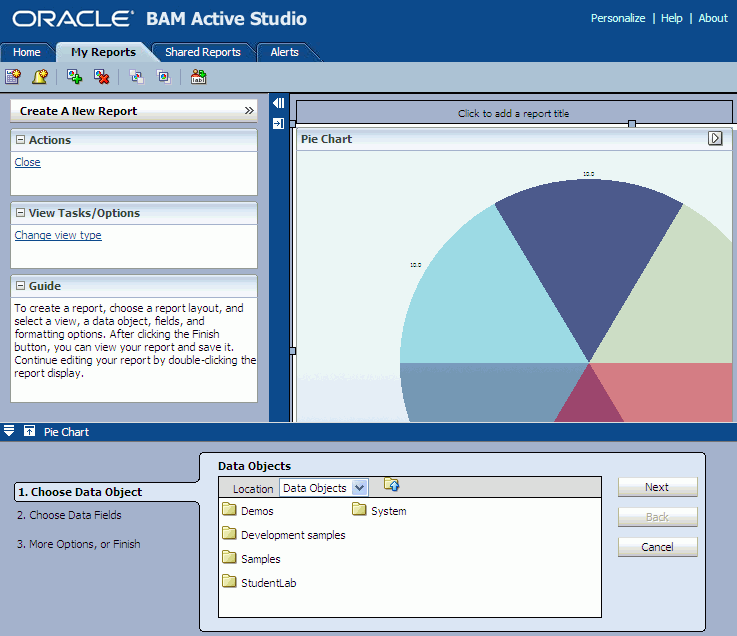Open the Demos folder
Image resolution: width=737 pixels, height=636 pixels.
click(x=248, y=510)
